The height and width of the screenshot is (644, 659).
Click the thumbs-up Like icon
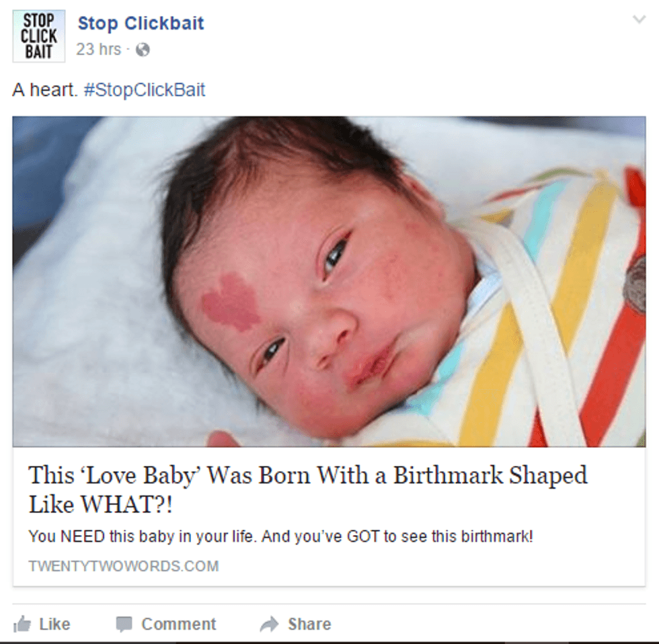(22, 625)
